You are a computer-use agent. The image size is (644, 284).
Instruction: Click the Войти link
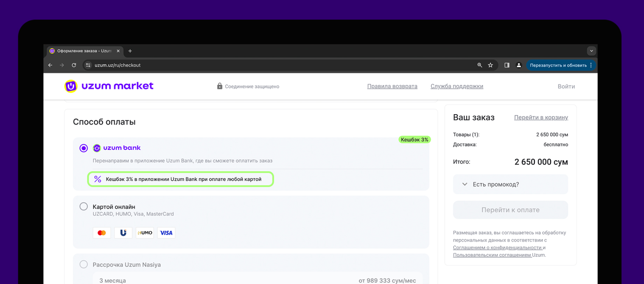[566, 86]
